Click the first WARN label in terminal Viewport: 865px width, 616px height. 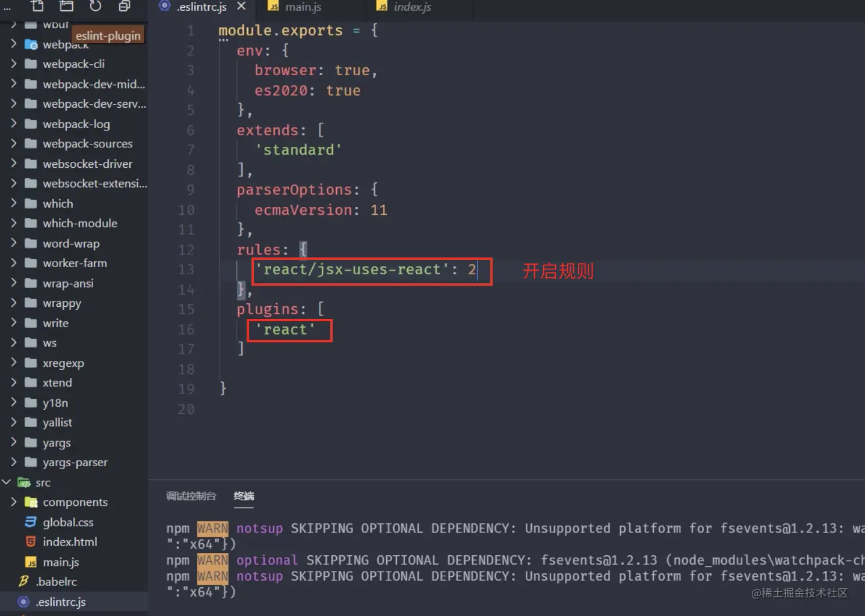point(212,528)
